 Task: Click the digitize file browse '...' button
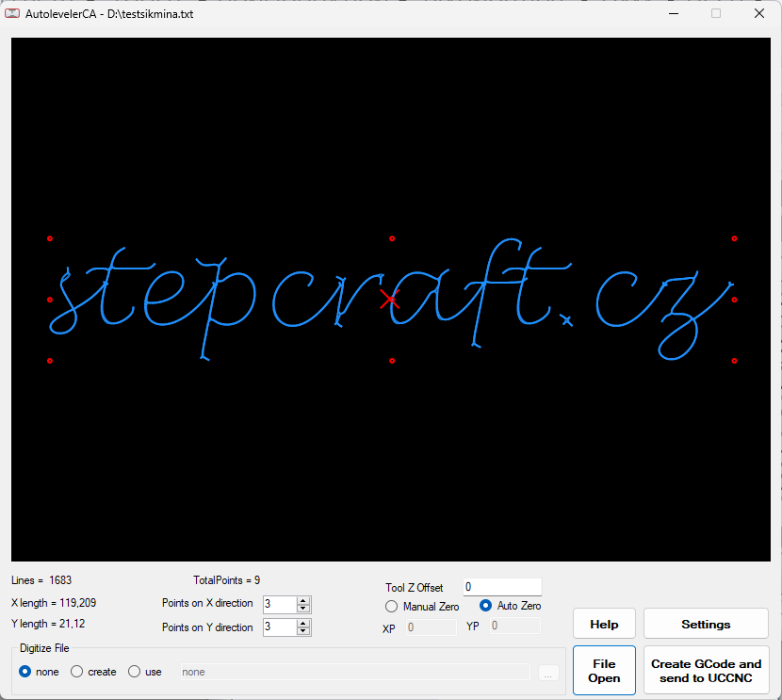(x=548, y=673)
